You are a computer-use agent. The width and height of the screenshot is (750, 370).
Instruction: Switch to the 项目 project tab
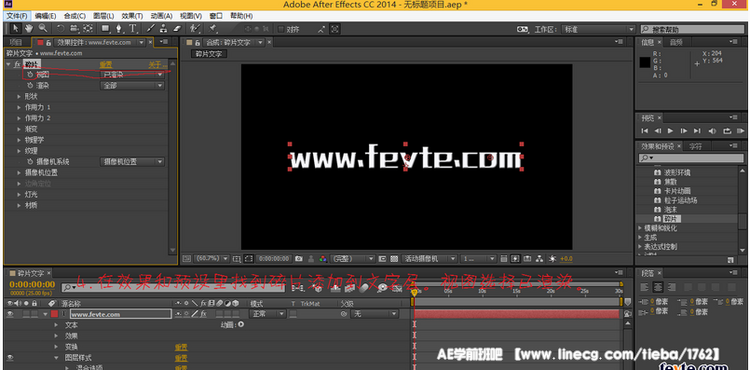(x=16, y=43)
